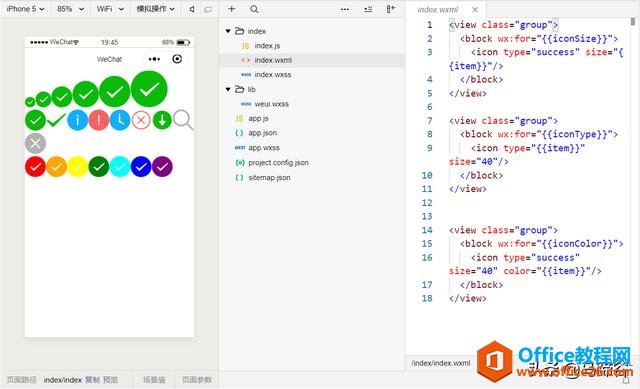
Task: Click the yellow colored success icon
Action: (x=78, y=167)
